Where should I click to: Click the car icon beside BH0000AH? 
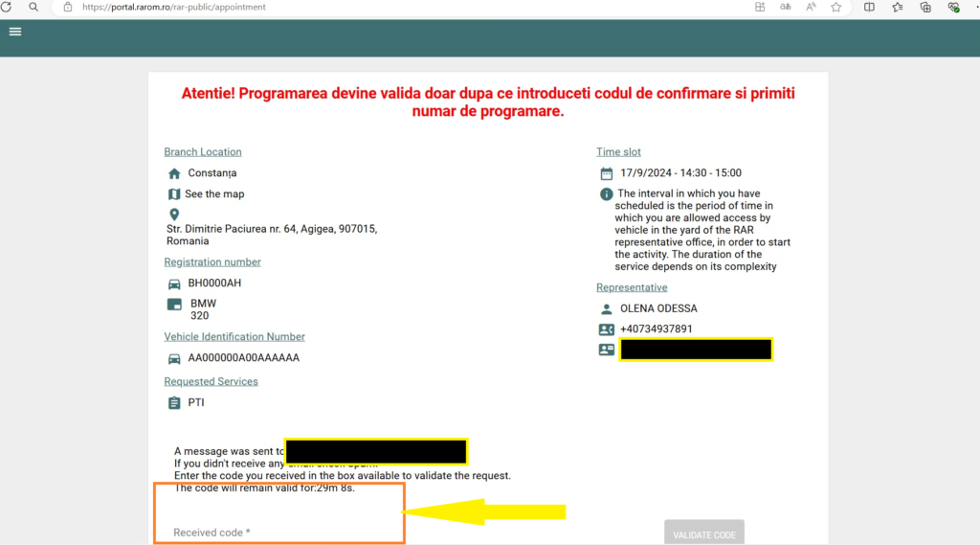(x=174, y=284)
